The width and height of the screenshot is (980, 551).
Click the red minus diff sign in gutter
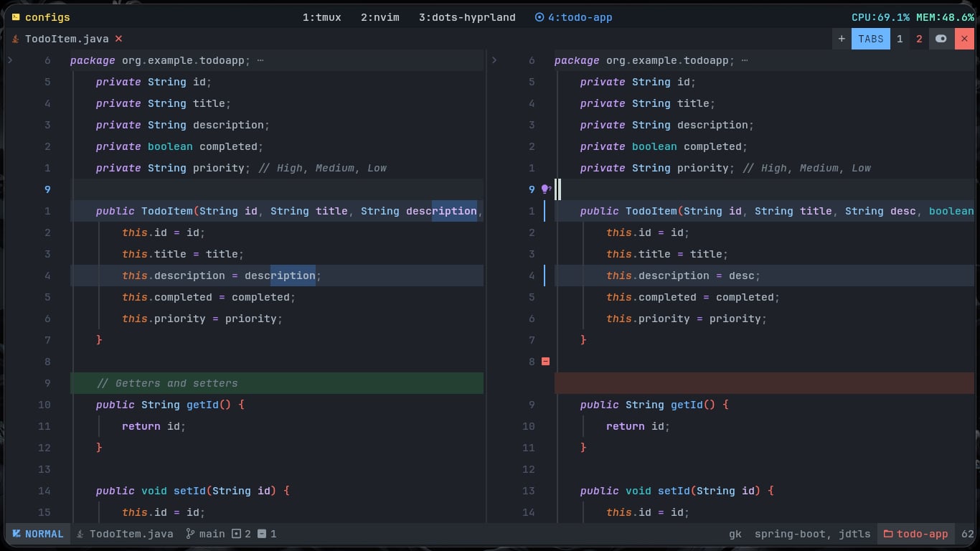[545, 362]
